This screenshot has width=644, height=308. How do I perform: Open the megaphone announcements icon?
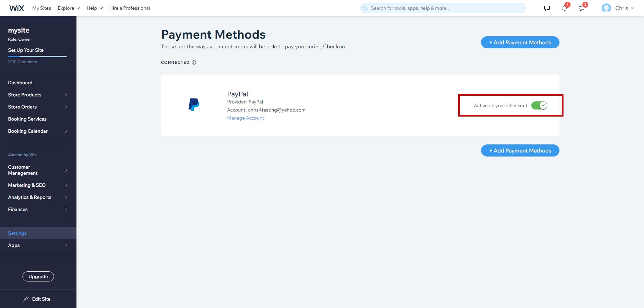(582, 8)
